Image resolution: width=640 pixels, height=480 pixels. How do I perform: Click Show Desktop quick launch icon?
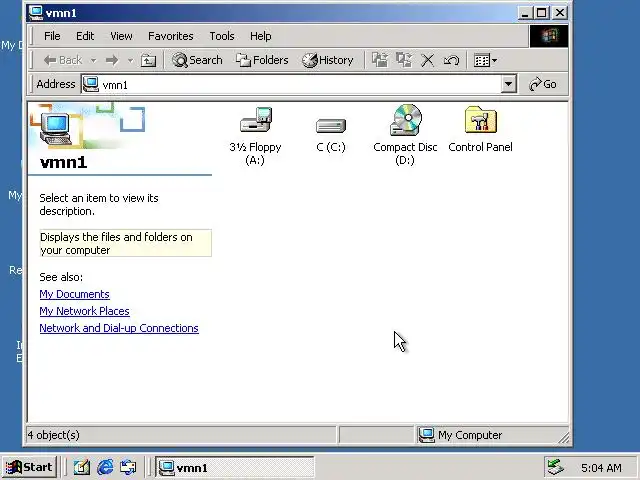point(82,467)
